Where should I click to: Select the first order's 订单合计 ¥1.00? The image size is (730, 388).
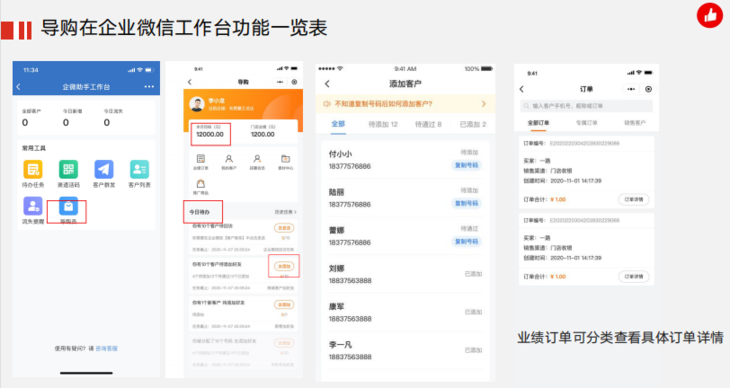pyautogui.click(x=544, y=199)
